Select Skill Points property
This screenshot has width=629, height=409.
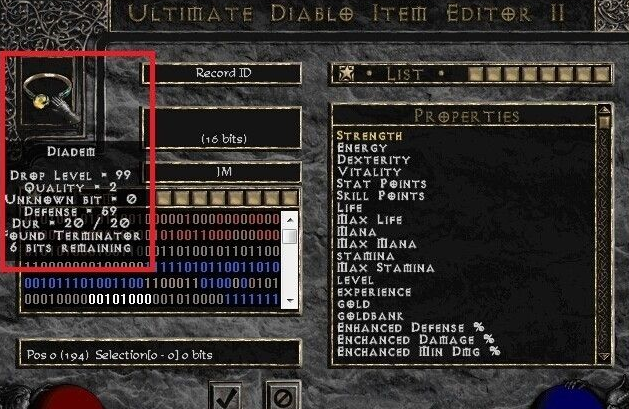(x=380, y=196)
